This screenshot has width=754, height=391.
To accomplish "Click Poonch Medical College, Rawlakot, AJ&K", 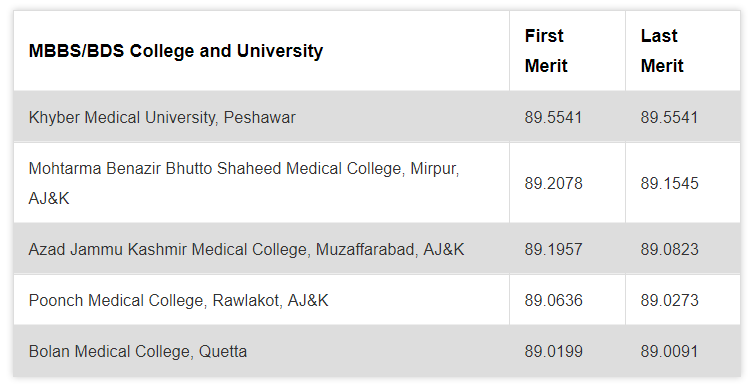I will coord(178,301).
